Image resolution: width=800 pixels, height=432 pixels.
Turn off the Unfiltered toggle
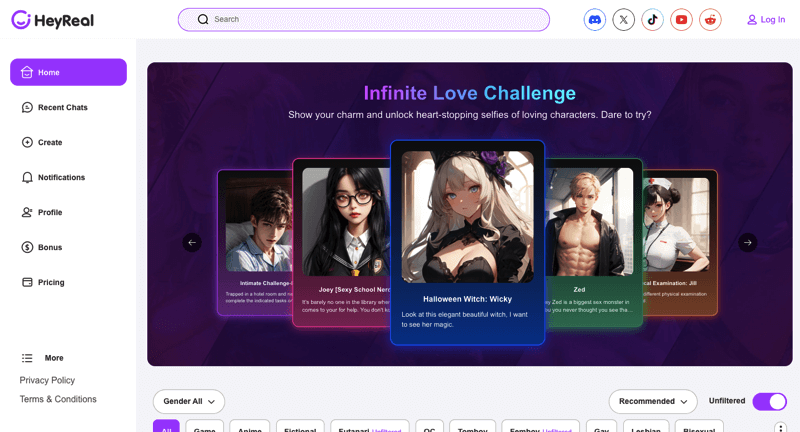tap(770, 401)
